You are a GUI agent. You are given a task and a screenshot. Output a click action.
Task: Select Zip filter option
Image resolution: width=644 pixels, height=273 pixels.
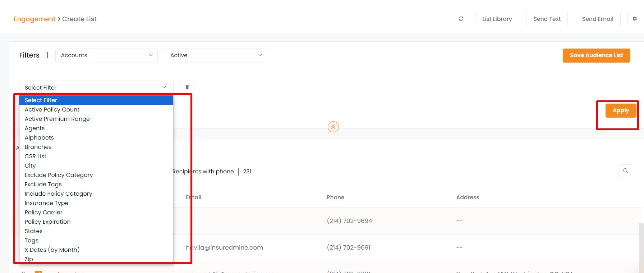tap(96, 259)
